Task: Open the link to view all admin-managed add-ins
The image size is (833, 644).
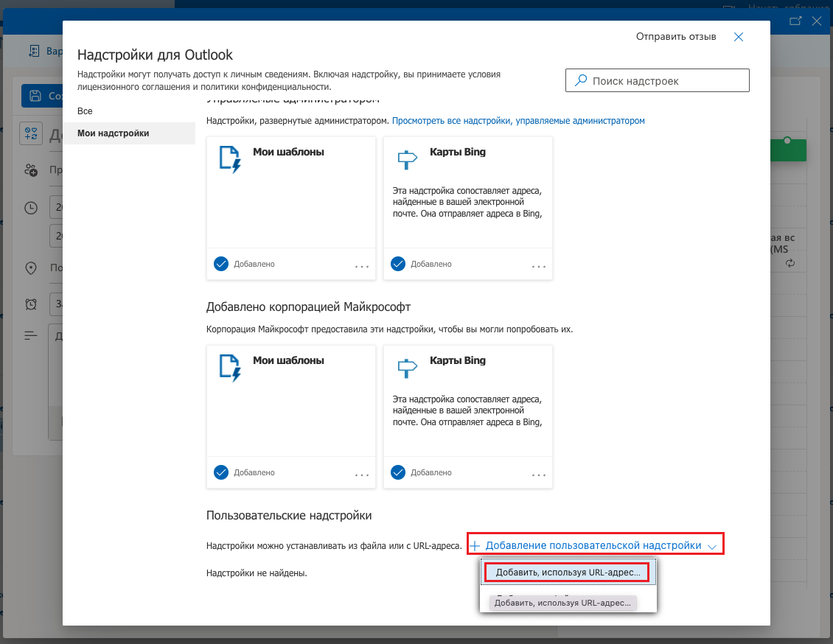Action: pyautogui.click(x=518, y=121)
